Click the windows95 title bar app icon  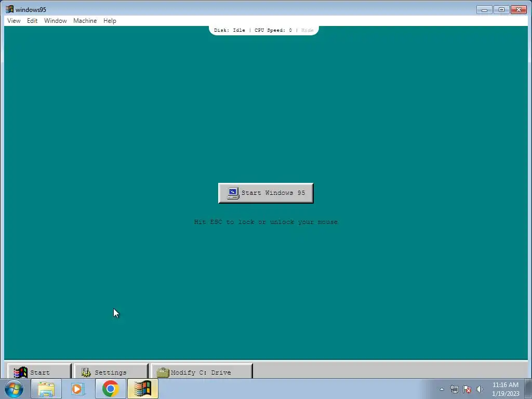pyautogui.click(x=9, y=9)
